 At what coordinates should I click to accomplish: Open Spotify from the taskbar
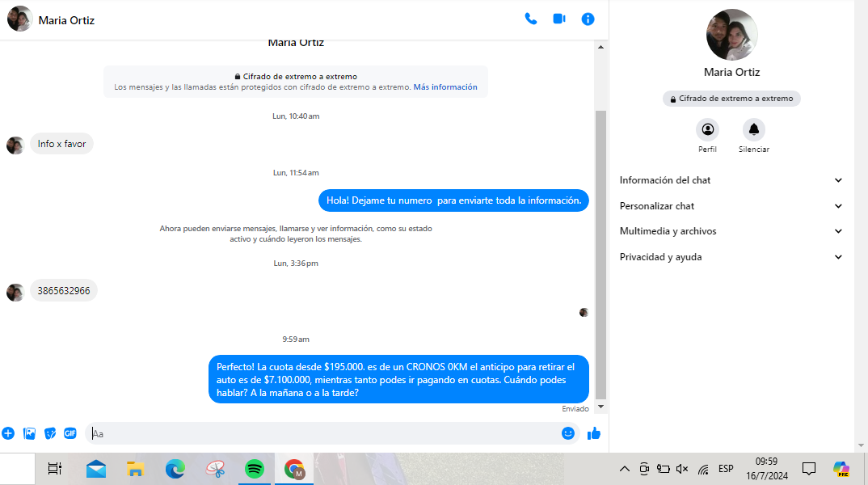255,469
